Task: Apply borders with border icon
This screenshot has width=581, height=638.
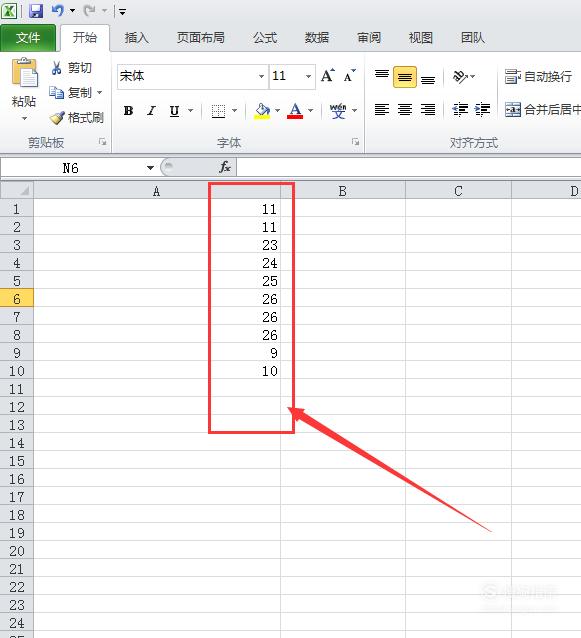Action: [218, 111]
